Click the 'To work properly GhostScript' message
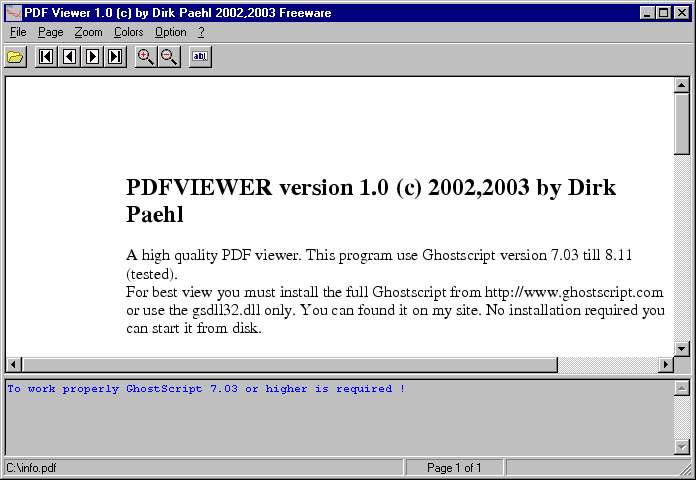696x480 pixels. point(206,389)
